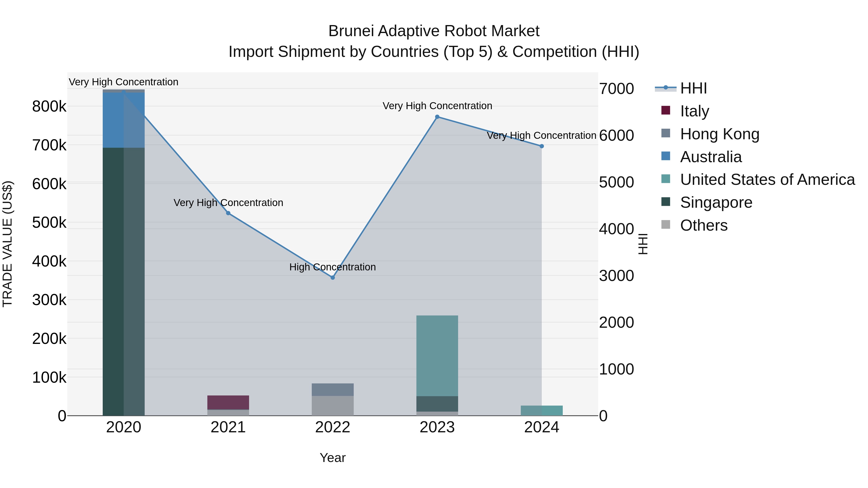The width and height of the screenshot is (868, 488).
Task: Click the 'High Concentration' annotation above 2022
Action: coord(332,267)
